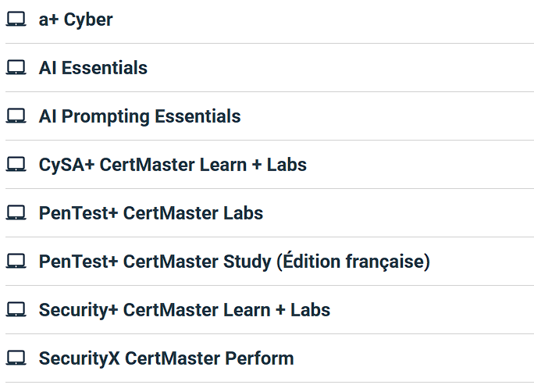Open CySA+ CertMaster Learn + Labs
Image resolution: width=534 pixels, height=392 pixels.
(x=173, y=165)
